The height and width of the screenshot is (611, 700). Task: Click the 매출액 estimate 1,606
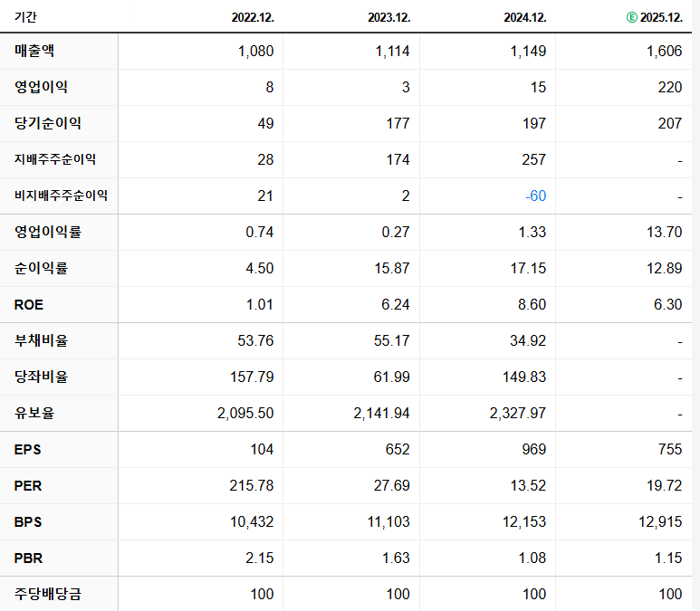[x=665, y=51]
